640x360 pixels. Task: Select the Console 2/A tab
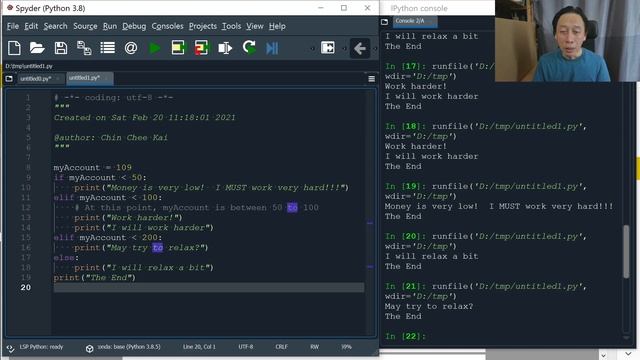pos(415,21)
